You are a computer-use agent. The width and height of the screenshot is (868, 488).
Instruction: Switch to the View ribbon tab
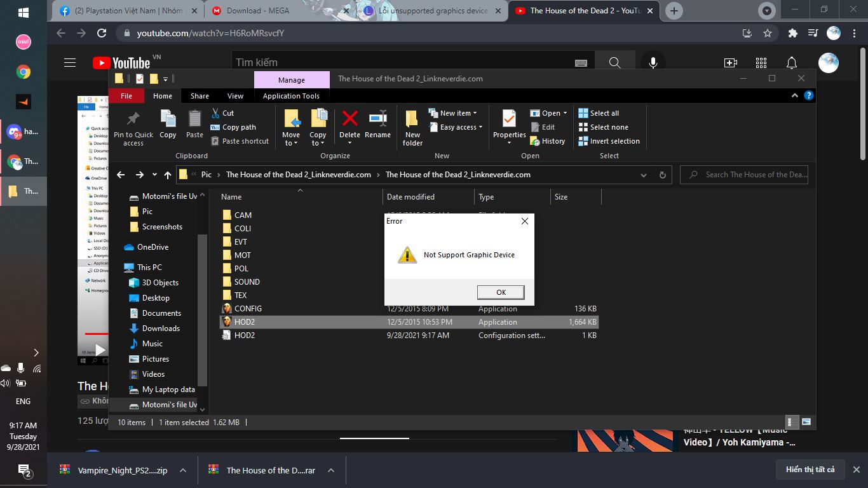coord(234,95)
